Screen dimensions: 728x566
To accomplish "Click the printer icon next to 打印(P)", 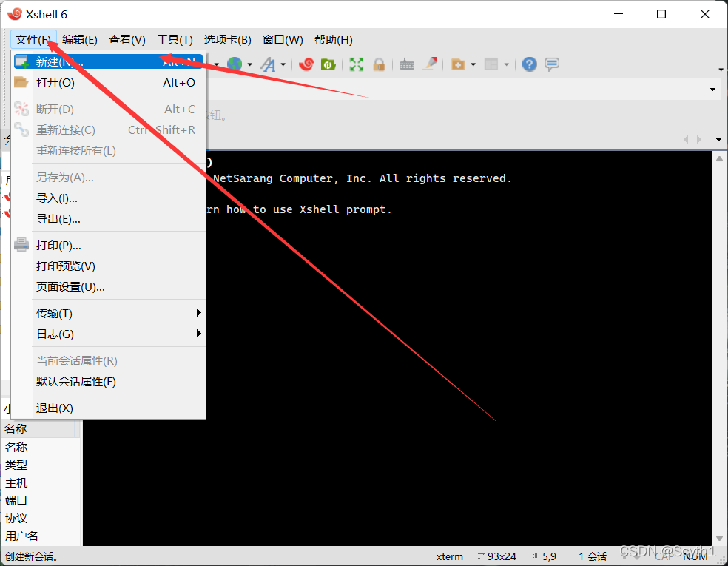I will [21, 245].
